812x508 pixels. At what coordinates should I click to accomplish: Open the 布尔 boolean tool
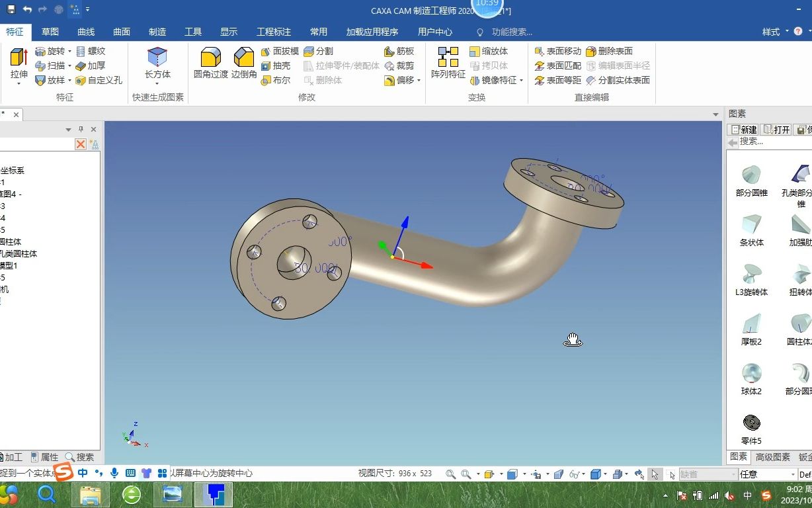coord(276,80)
